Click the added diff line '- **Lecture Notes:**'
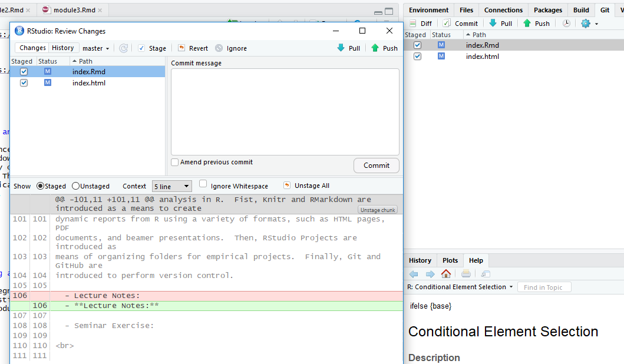This screenshot has width=624, height=364. pyautogui.click(x=207, y=306)
